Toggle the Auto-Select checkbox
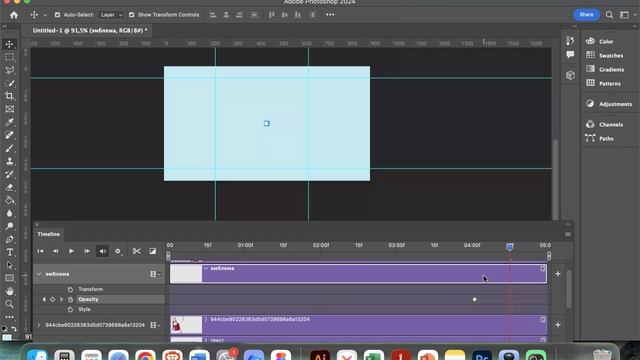This screenshot has height=360, width=640. coord(58,15)
